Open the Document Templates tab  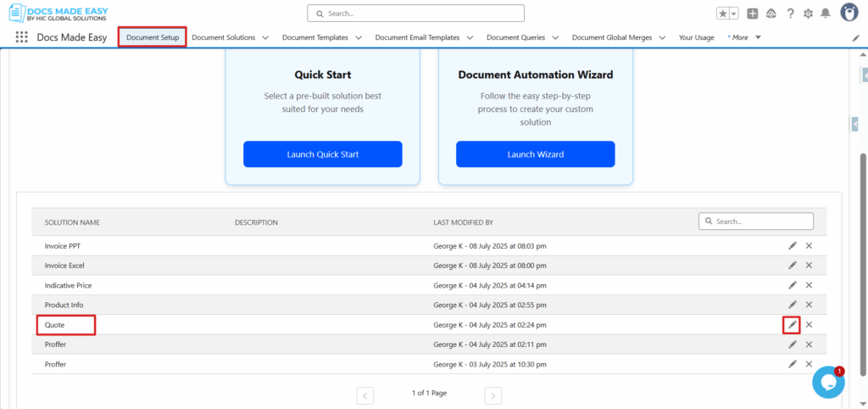(x=315, y=37)
